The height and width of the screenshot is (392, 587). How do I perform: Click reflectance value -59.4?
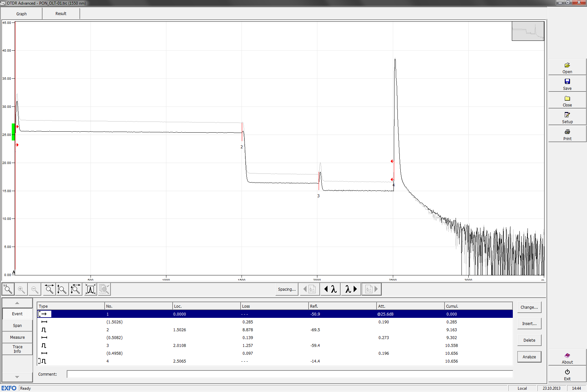pyautogui.click(x=315, y=346)
